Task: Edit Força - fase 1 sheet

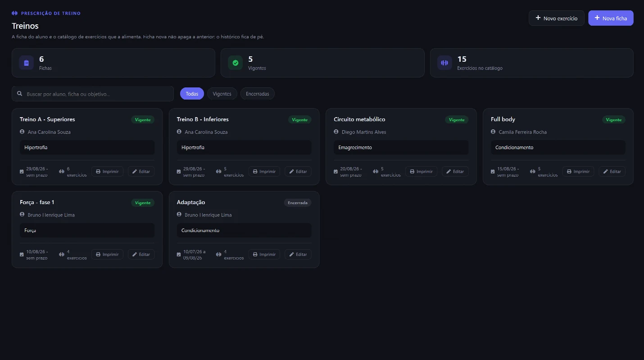Action: pos(141,255)
